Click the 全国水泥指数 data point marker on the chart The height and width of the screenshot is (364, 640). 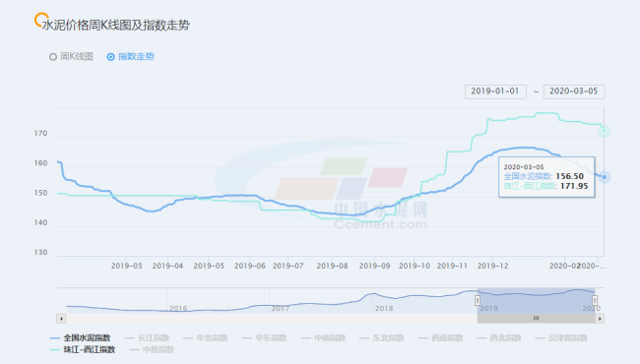coord(605,177)
